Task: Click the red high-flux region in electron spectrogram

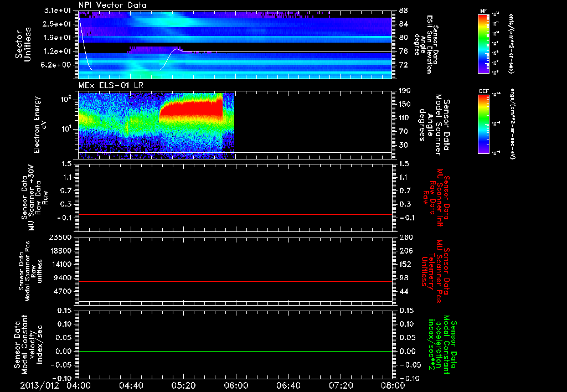Action: [x=191, y=111]
